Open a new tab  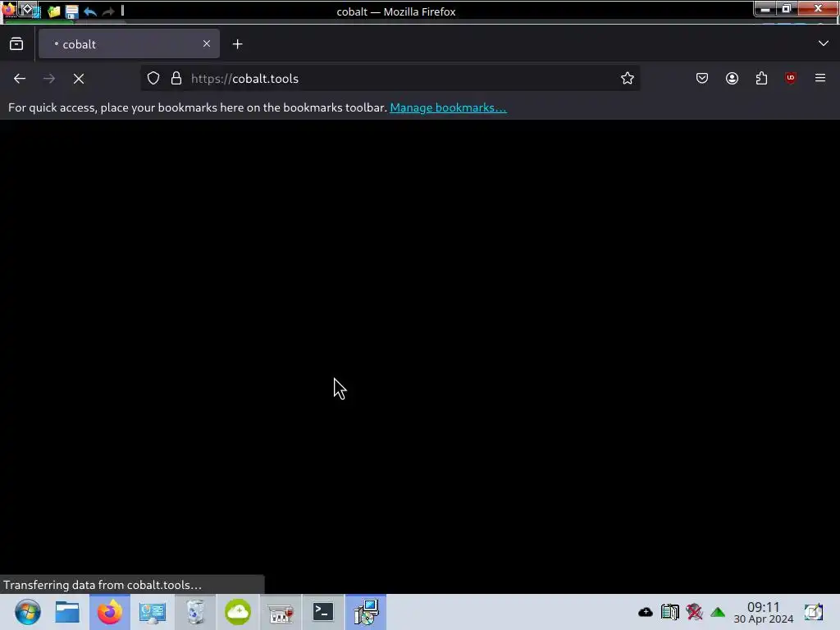tap(237, 44)
